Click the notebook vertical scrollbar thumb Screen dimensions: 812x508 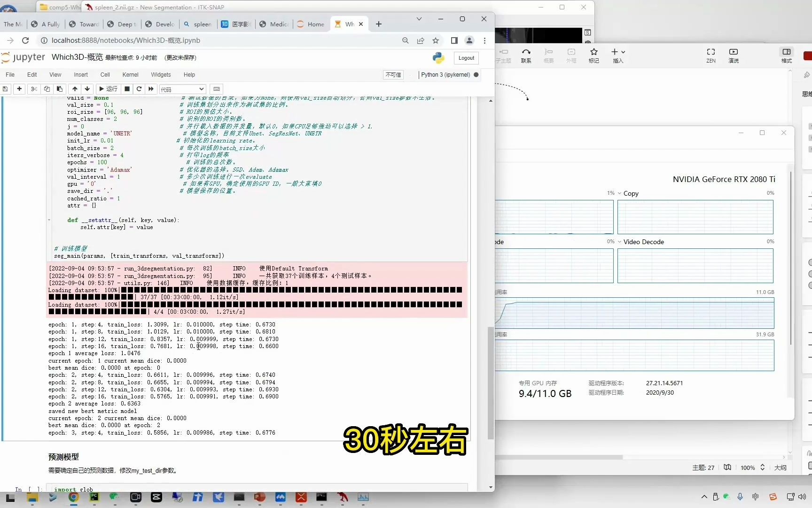click(491, 382)
